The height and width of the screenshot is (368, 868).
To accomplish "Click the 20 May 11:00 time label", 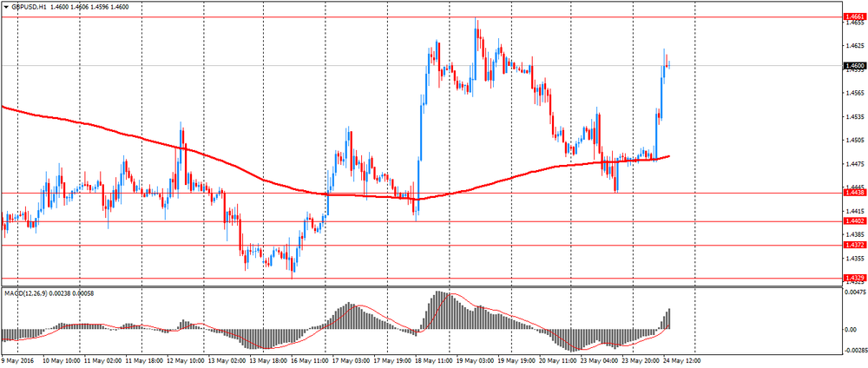I will (x=557, y=361).
